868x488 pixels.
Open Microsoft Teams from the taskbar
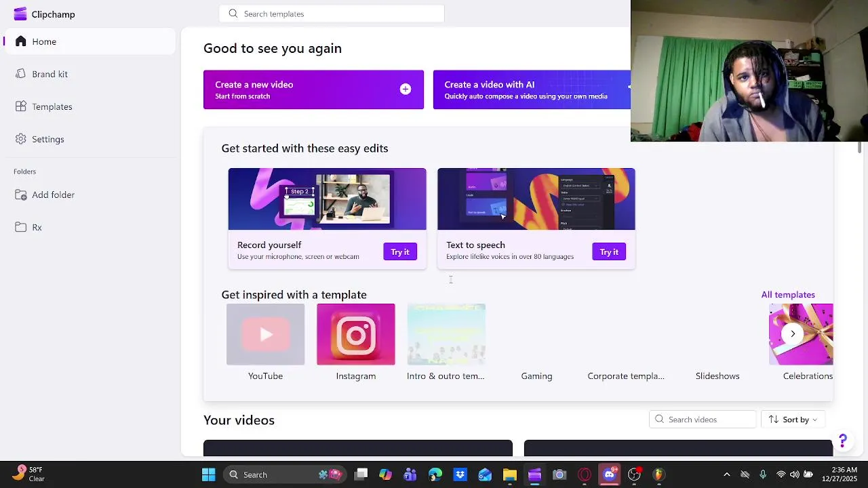[x=410, y=474]
